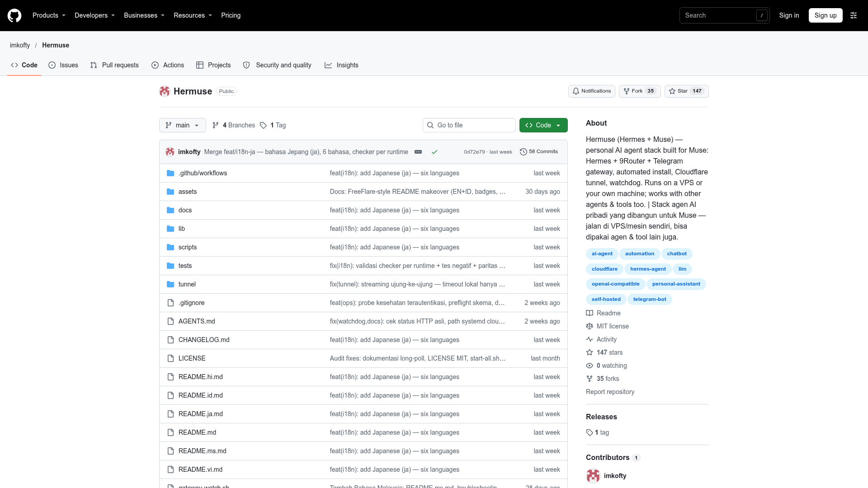This screenshot has height=488, width=868.
Task: Open the README.ja.md file
Action: click(201, 414)
